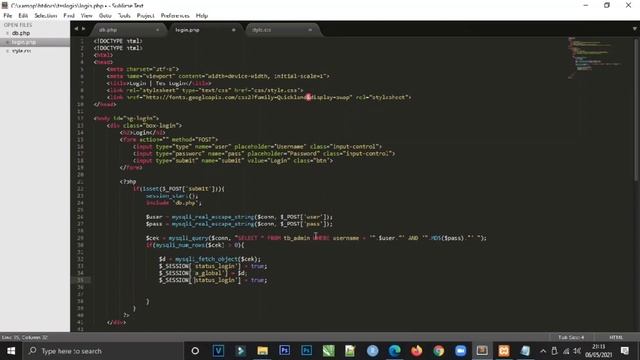Open the blue V app on taskbar
Screen dimensions: 640x360
pyautogui.click(x=218, y=351)
